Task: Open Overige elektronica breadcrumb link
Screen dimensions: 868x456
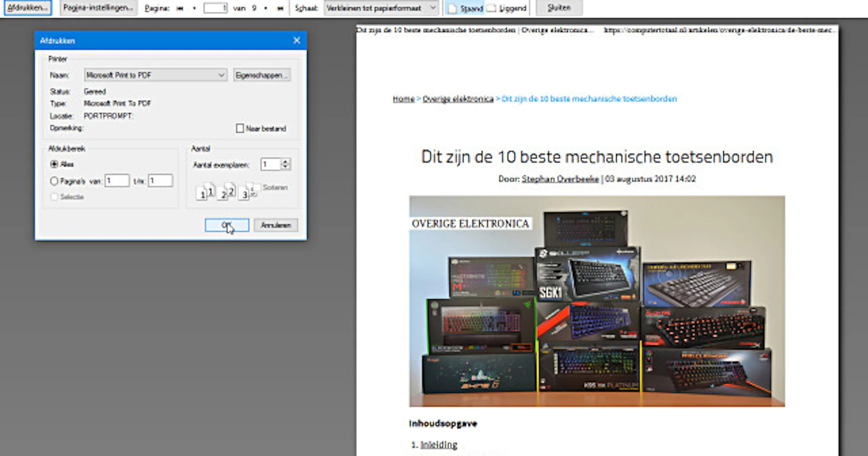Action: pos(458,99)
